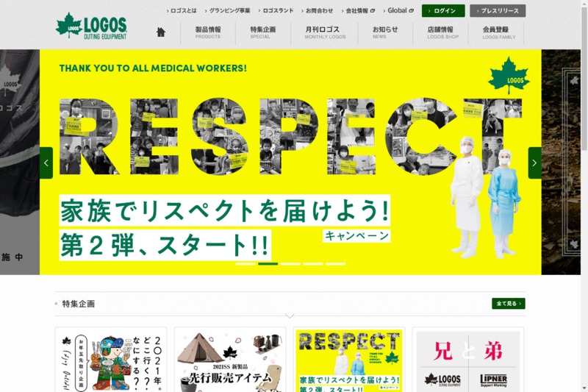Open the 兄と弟 LOGOS LIPNER thumbnail
Image resolution: width=588 pixels, height=392 pixels.
pyautogui.click(x=468, y=360)
